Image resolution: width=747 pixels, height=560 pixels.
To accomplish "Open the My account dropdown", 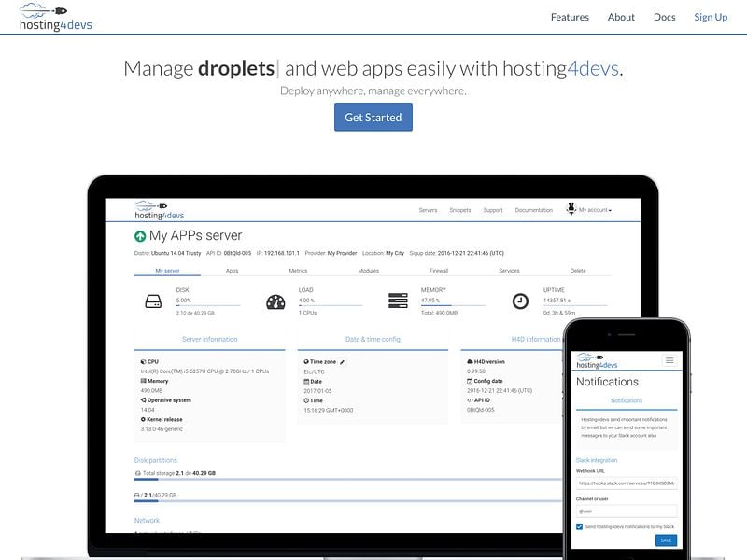I will point(595,210).
